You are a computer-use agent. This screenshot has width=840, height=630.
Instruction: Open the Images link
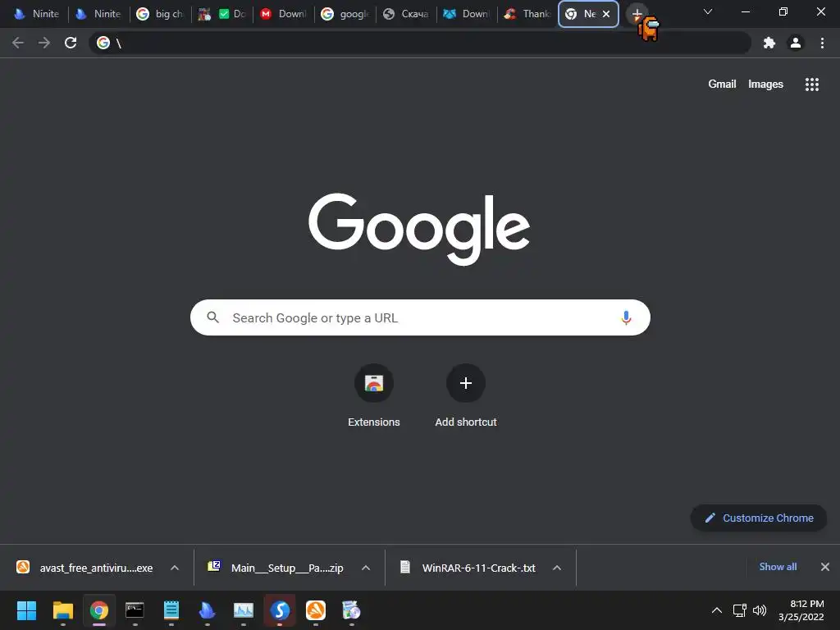click(x=765, y=84)
